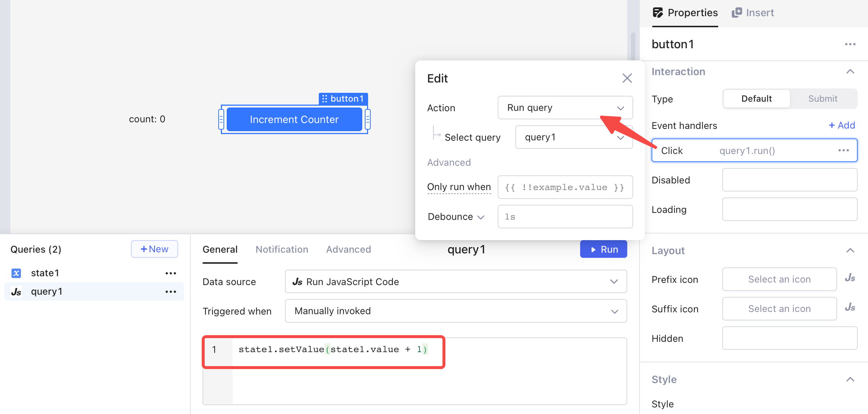Select Submit button type

pos(822,99)
